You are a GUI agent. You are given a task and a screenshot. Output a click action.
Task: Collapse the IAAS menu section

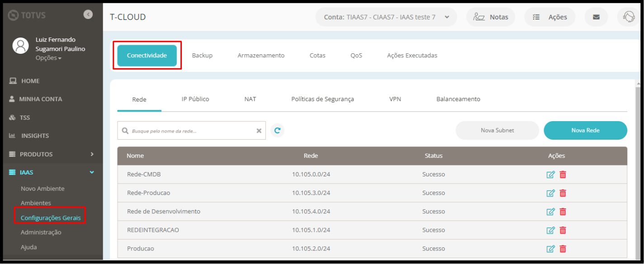tap(52, 172)
